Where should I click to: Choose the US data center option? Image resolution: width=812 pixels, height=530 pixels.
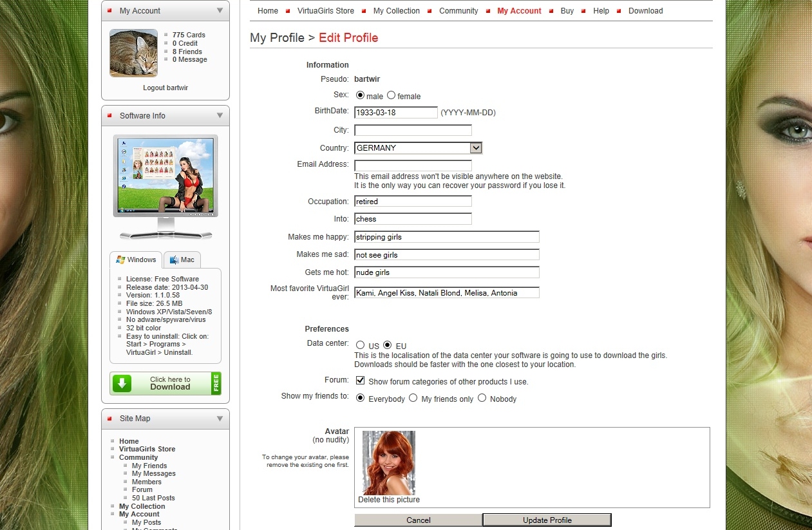[360, 345]
